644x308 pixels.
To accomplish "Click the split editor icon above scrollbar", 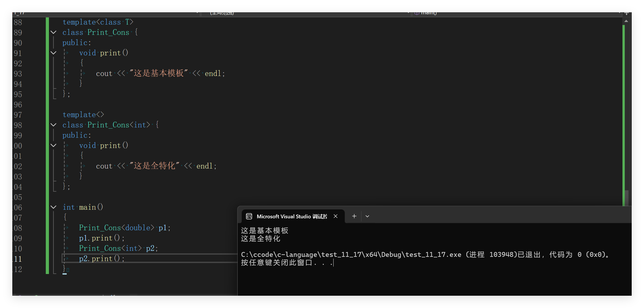I will pyautogui.click(x=626, y=13).
